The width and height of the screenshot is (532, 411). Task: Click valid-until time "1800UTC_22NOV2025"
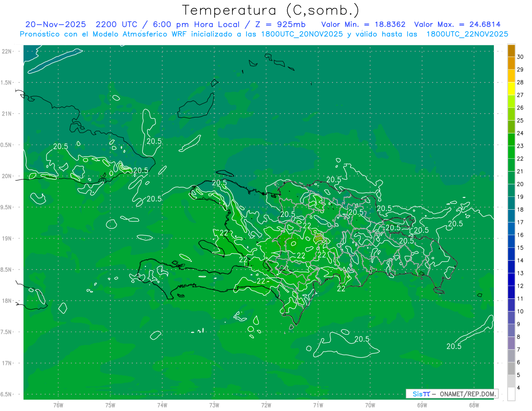[467, 34]
